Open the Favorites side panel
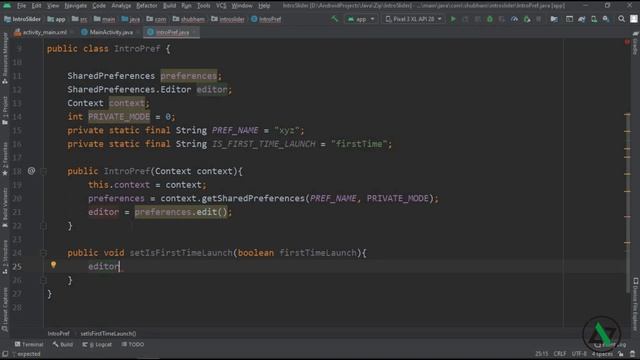 (5, 158)
